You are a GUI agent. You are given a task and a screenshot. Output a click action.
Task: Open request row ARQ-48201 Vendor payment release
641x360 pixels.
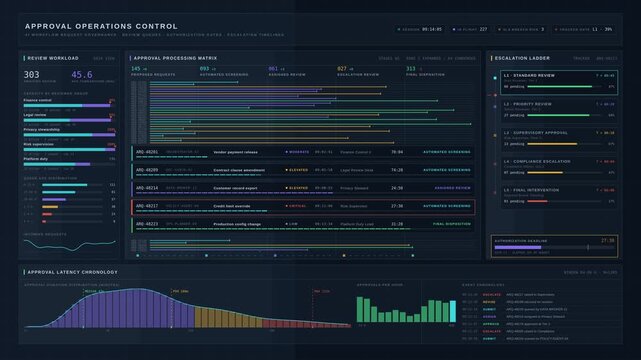(303, 152)
